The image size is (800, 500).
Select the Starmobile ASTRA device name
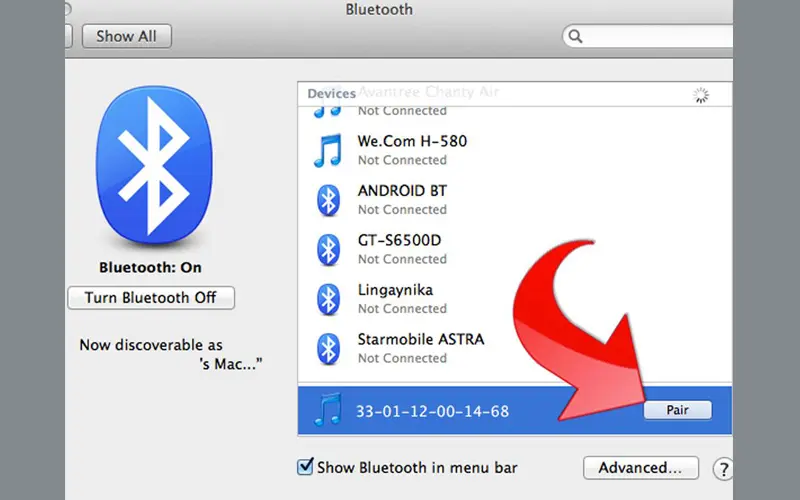[421, 339]
